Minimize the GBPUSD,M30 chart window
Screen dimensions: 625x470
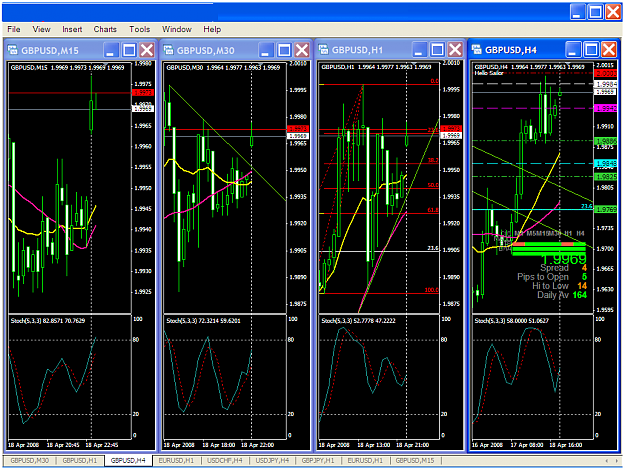tap(265, 50)
